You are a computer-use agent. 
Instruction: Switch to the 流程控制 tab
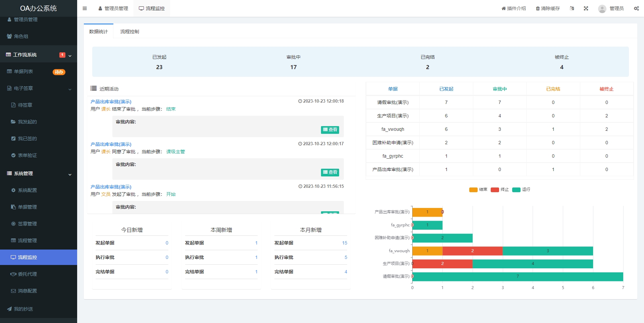(129, 32)
